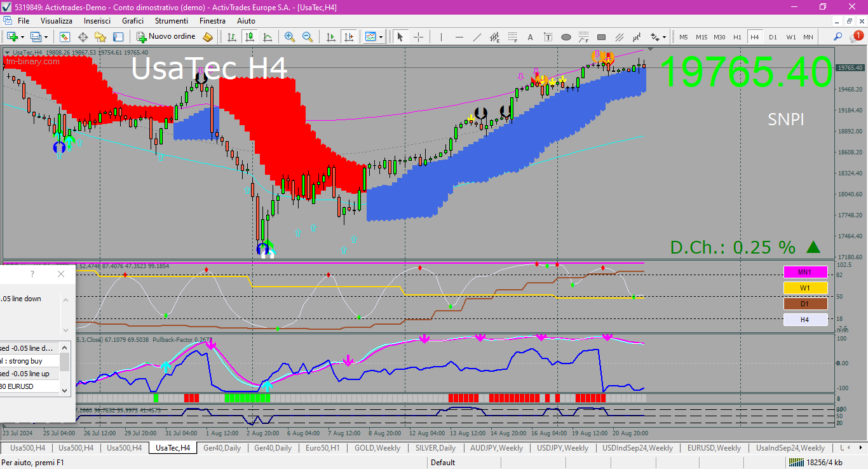Toggle the Terminal panel icon
Viewport: 868px width, 469px height.
tap(118, 37)
